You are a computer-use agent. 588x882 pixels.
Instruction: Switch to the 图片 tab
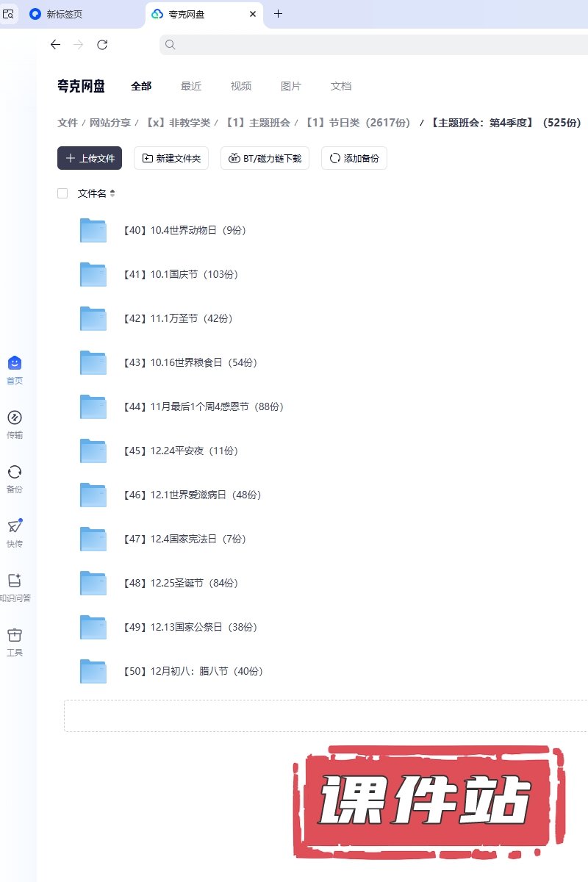point(291,86)
